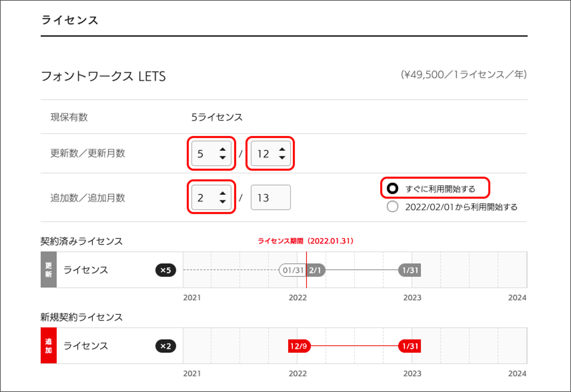Click the ×2 new license badge
The height and width of the screenshot is (392, 571).
pos(167,346)
